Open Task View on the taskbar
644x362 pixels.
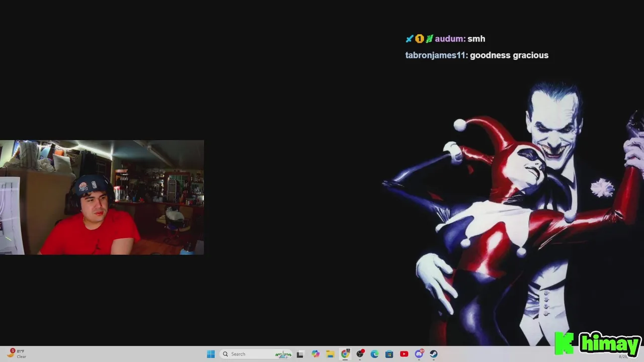pyautogui.click(x=300, y=354)
